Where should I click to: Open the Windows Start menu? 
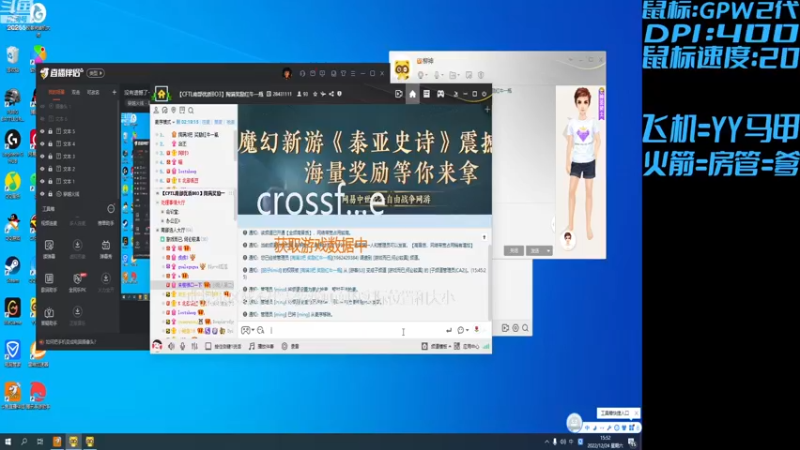click(x=8, y=441)
